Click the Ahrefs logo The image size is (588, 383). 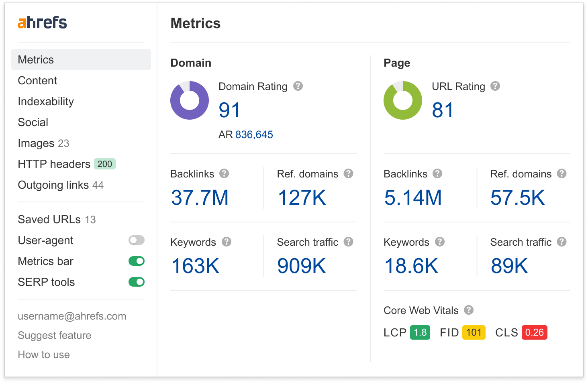click(x=42, y=23)
